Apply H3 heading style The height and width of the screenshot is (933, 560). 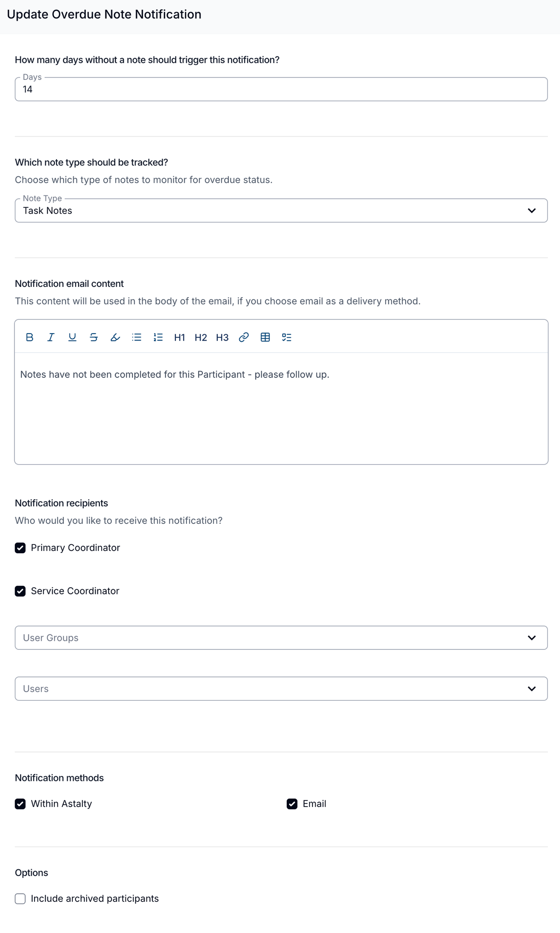pyautogui.click(x=222, y=337)
